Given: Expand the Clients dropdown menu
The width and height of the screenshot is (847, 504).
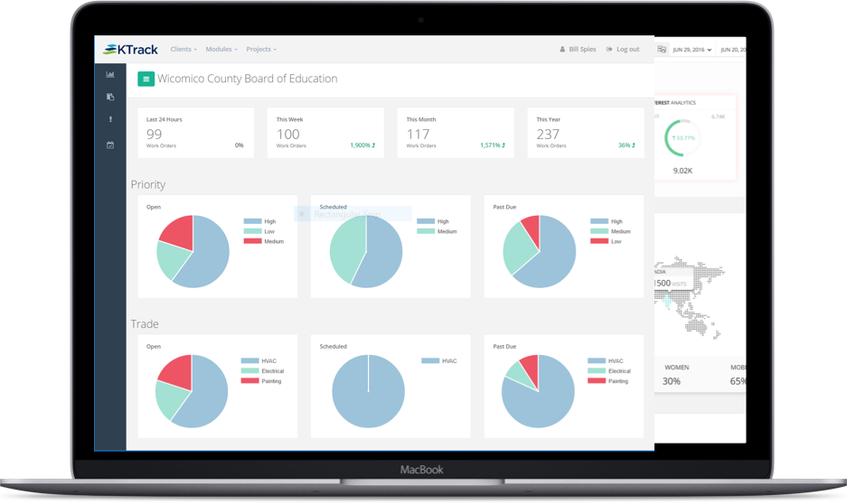Looking at the screenshot, I should [184, 49].
